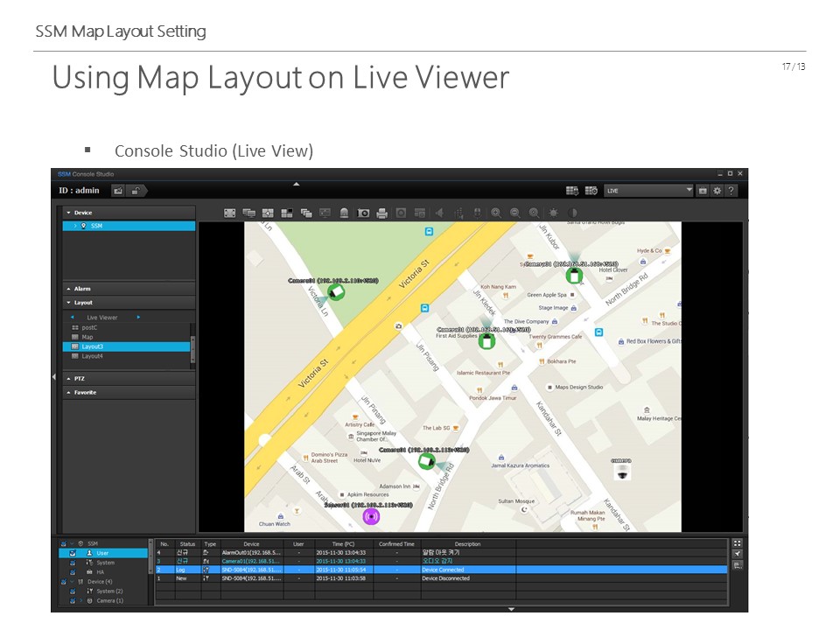840x630 pixels.
Task: Sort events by Status column header
Action: (187, 544)
